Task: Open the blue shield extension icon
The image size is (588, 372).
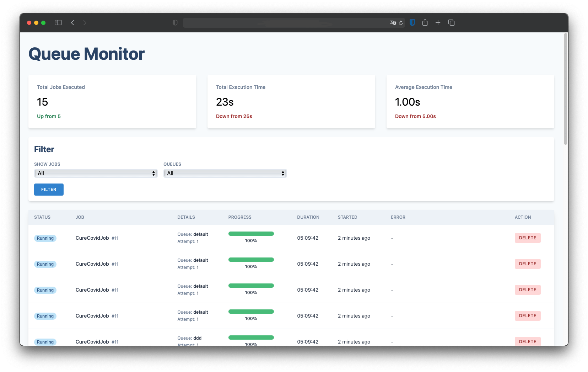Action: [x=412, y=22]
